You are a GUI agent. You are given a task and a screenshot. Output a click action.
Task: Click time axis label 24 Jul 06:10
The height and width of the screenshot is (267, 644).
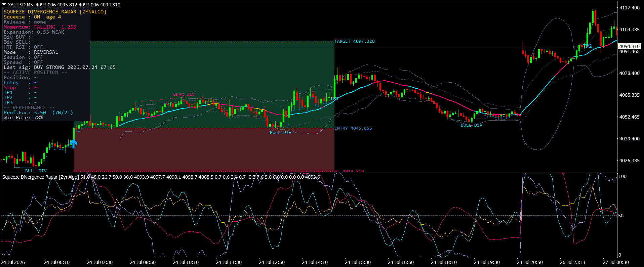click(x=56, y=262)
